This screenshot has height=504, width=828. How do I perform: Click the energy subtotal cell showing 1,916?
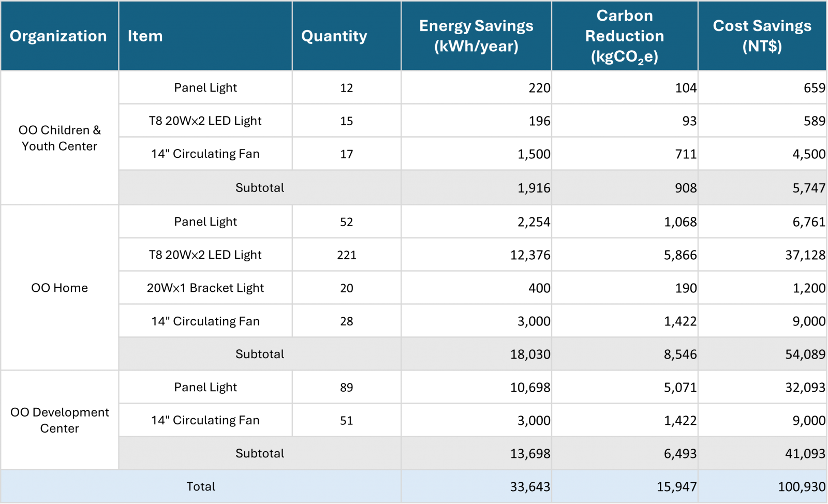coord(534,188)
